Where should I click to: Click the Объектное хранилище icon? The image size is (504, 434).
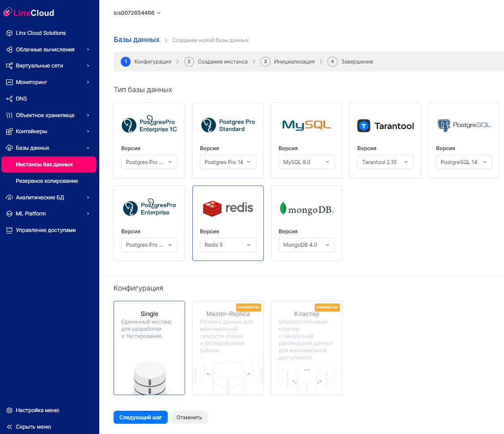(9, 115)
